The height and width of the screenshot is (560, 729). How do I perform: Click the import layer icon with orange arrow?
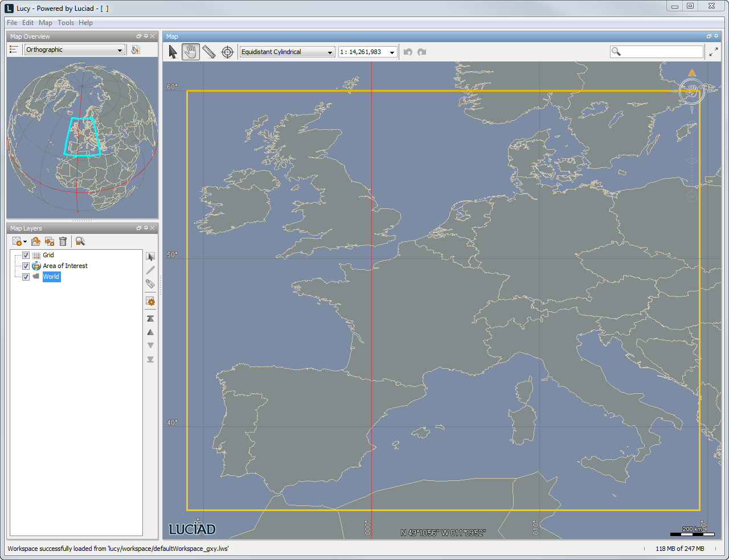[50, 241]
